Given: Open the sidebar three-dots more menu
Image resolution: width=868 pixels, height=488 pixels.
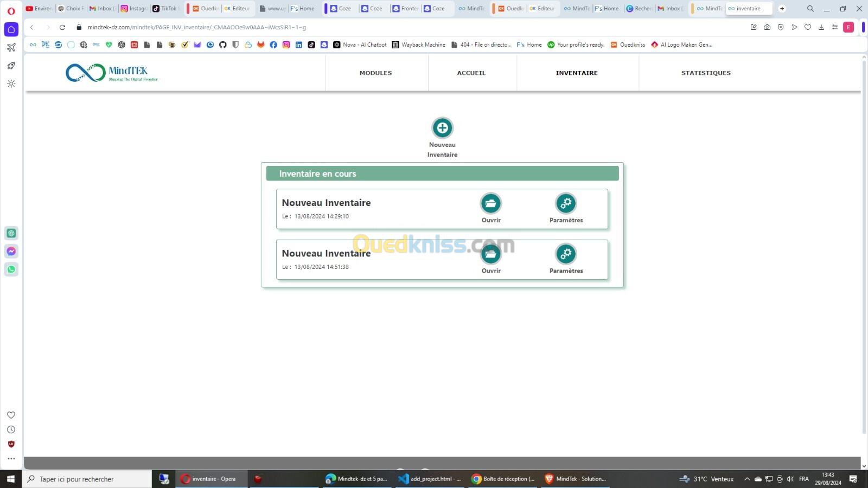Looking at the screenshot, I should [11, 459].
